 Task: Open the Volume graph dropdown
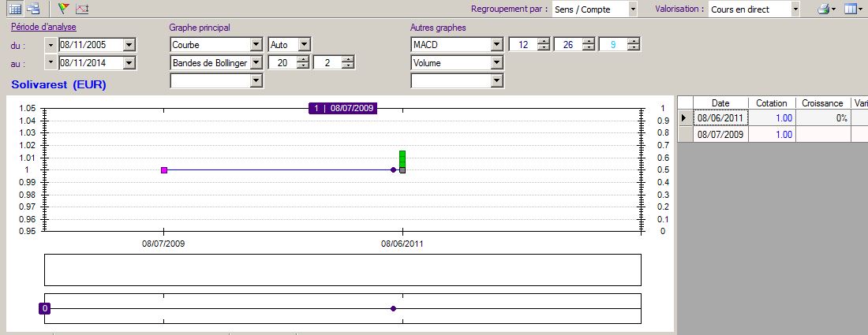[496, 62]
